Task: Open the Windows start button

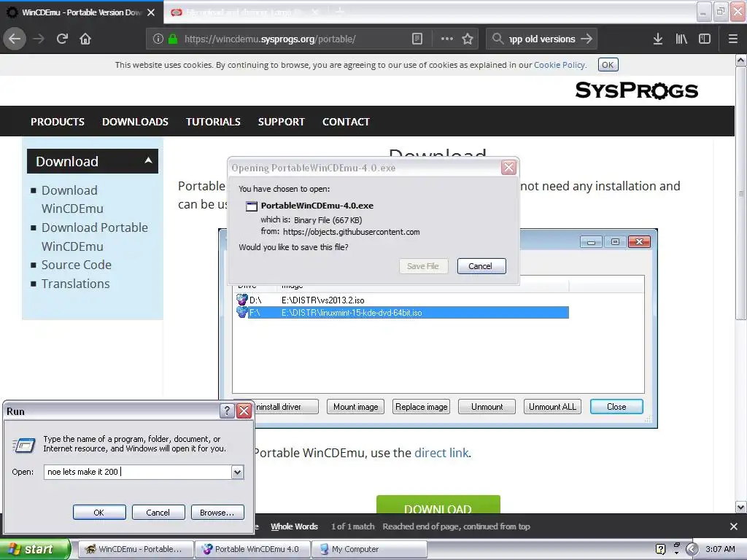Action: [x=35, y=549]
